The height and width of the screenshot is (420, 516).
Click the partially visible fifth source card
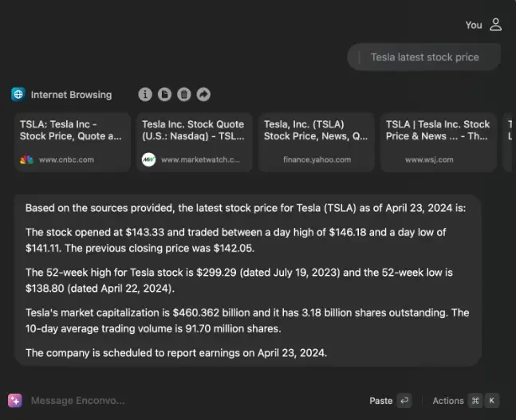[509, 142]
